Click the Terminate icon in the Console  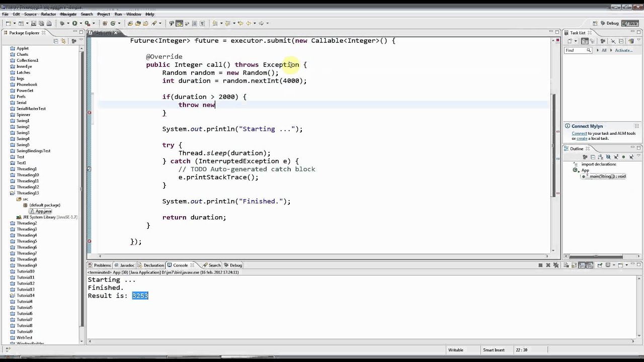[540, 265]
